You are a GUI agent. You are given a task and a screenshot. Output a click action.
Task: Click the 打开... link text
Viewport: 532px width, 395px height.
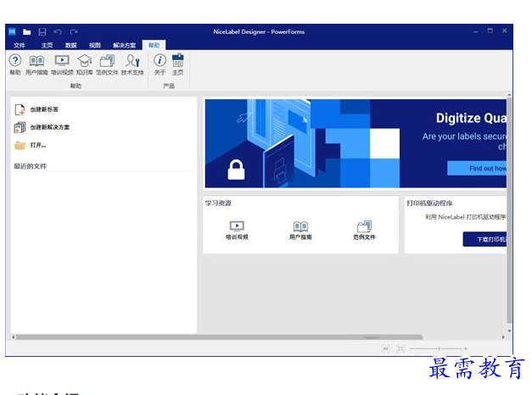pos(38,146)
